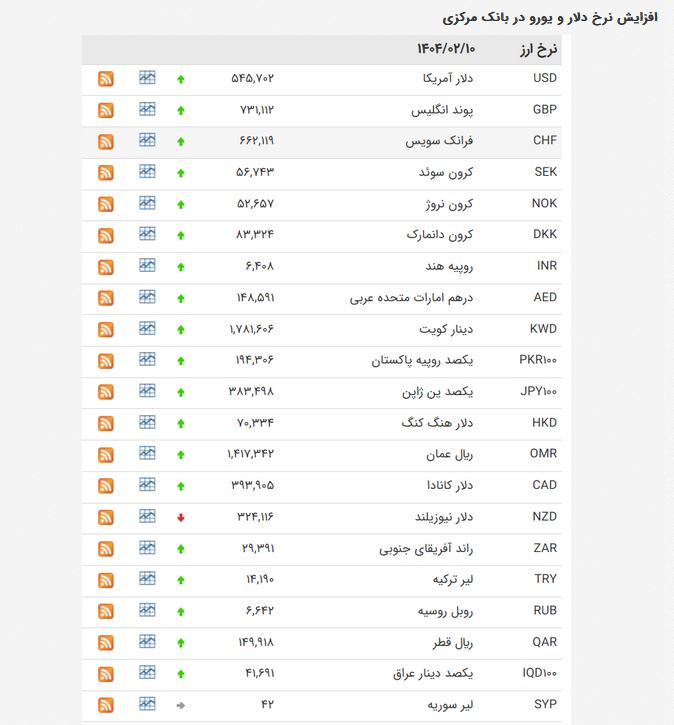674x725 pixels.
Task: View chart icon for JPY100 row
Action: click(x=147, y=391)
